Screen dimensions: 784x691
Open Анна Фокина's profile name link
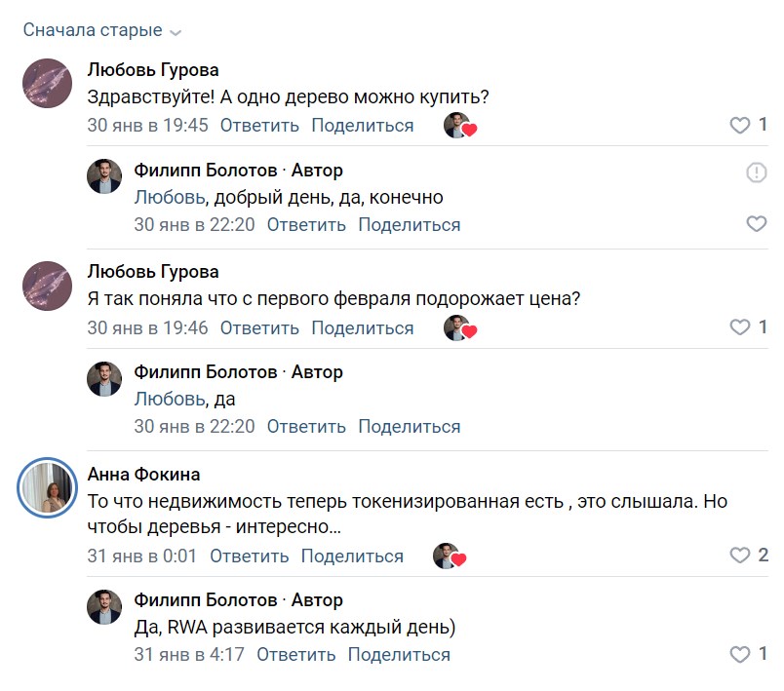tap(143, 475)
